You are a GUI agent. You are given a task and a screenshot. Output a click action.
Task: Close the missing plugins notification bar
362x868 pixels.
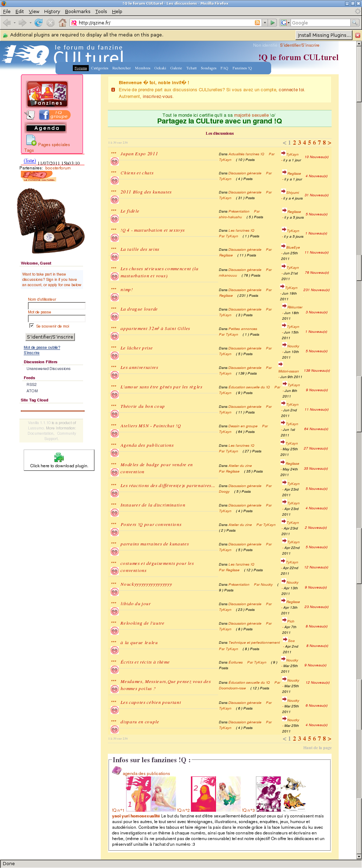pos(358,35)
